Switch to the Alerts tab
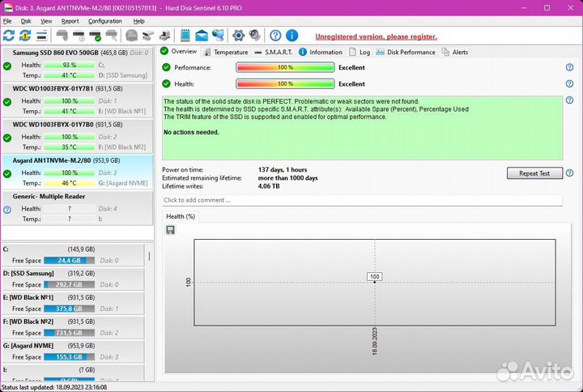The image size is (583, 392). pos(455,52)
